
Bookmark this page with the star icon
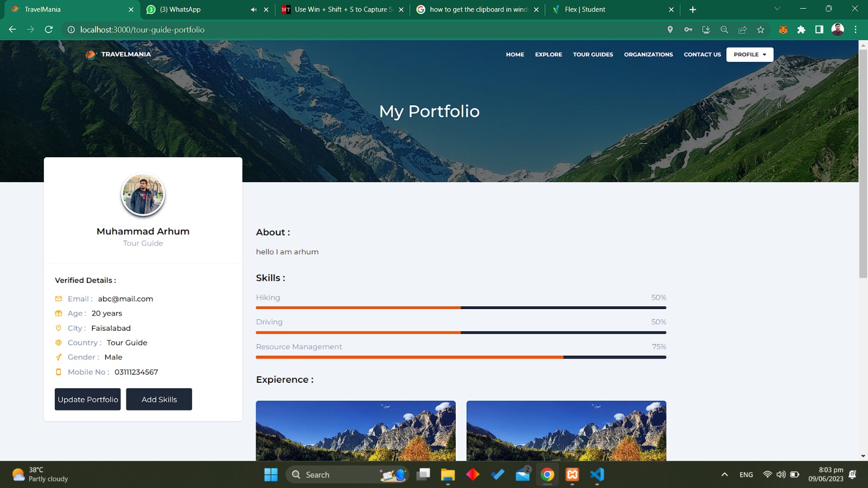[x=761, y=30]
